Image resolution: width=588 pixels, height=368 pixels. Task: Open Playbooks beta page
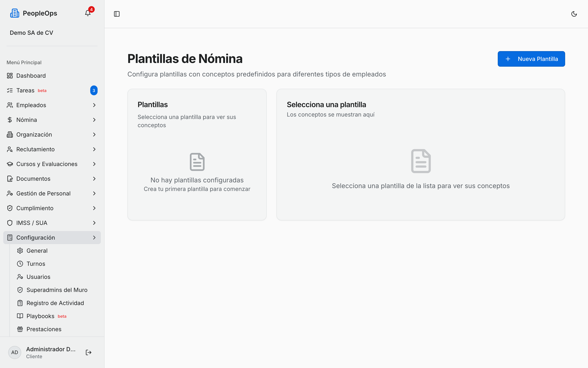57,316
